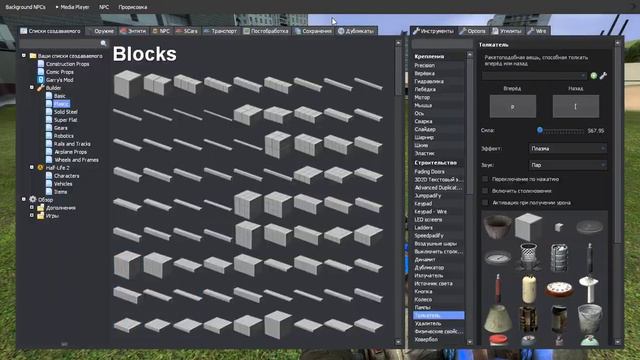This screenshot has width=640, height=360.
Task: Select the white cube thruster model
Action: [528, 227]
